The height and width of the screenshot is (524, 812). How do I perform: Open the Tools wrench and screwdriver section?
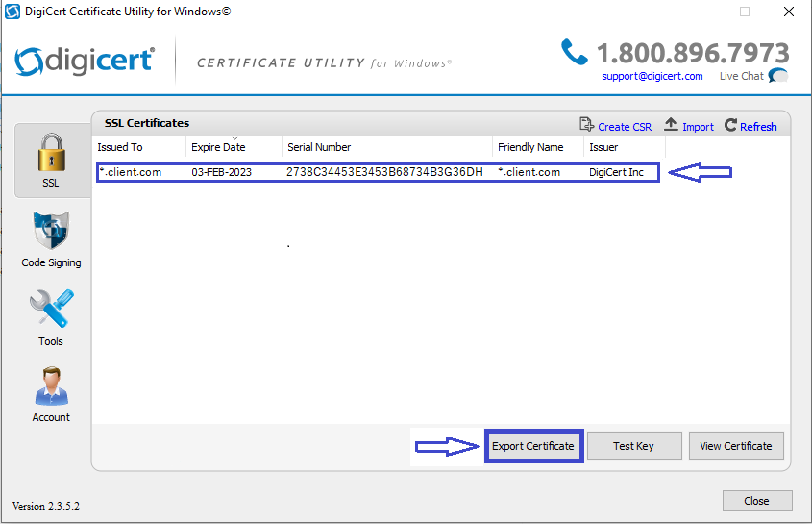[51, 318]
